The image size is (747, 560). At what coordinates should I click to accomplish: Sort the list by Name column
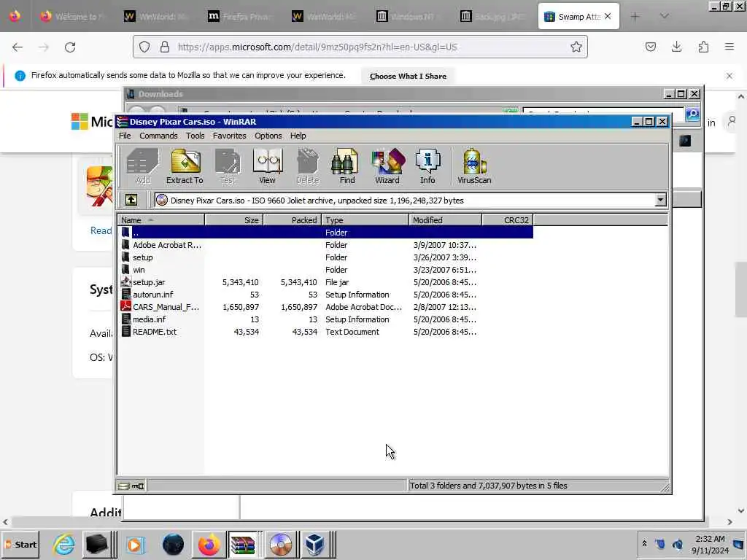pyautogui.click(x=160, y=220)
